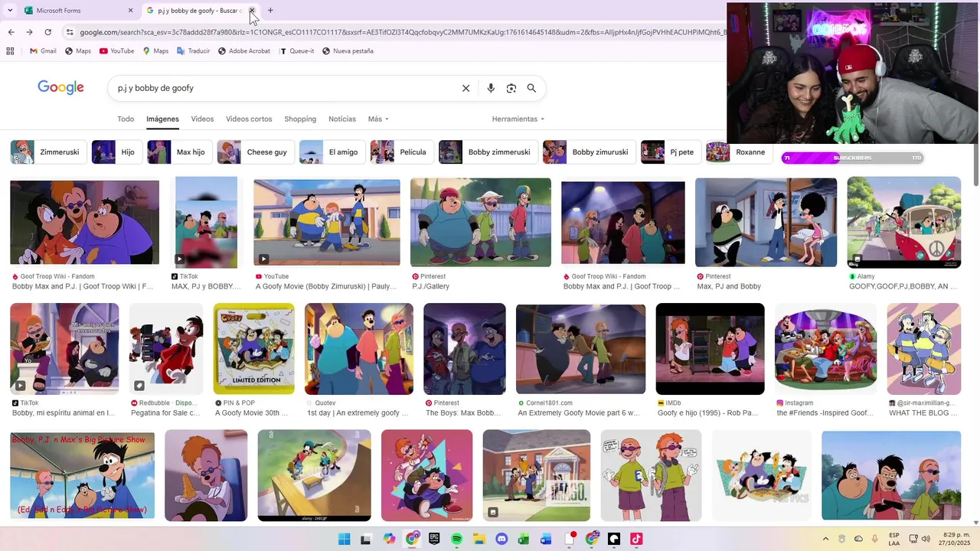Select the Pj pete suggestion chip
Screen dimensions: 980x551
pos(671,152)
